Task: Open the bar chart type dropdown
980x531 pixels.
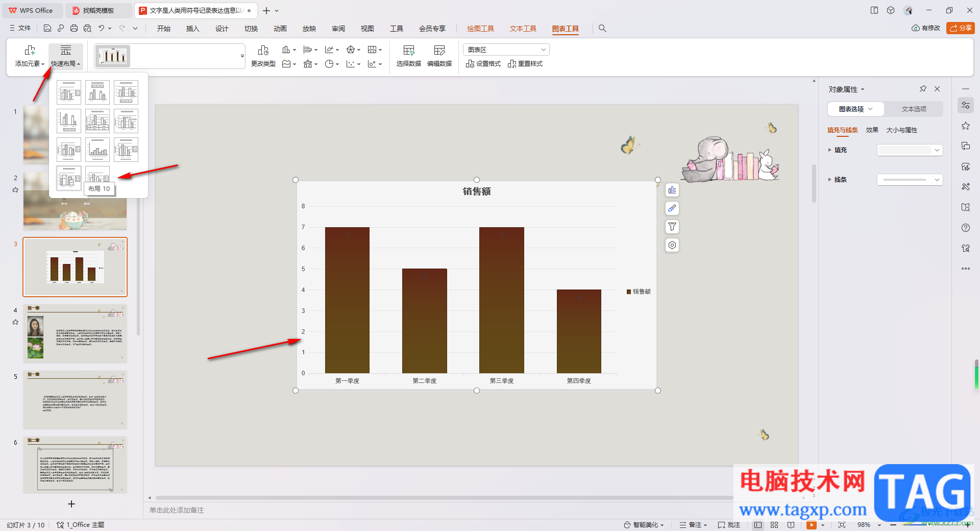Action: [x=310, y=50]
